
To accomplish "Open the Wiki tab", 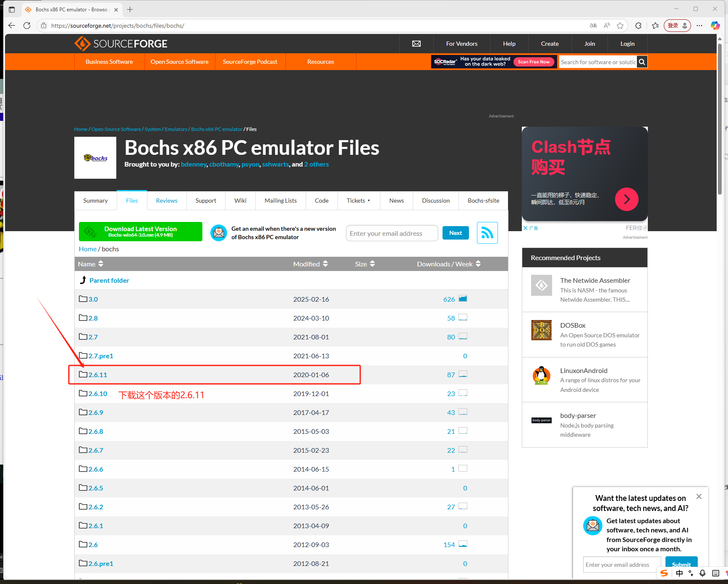I will coord(241,201).
